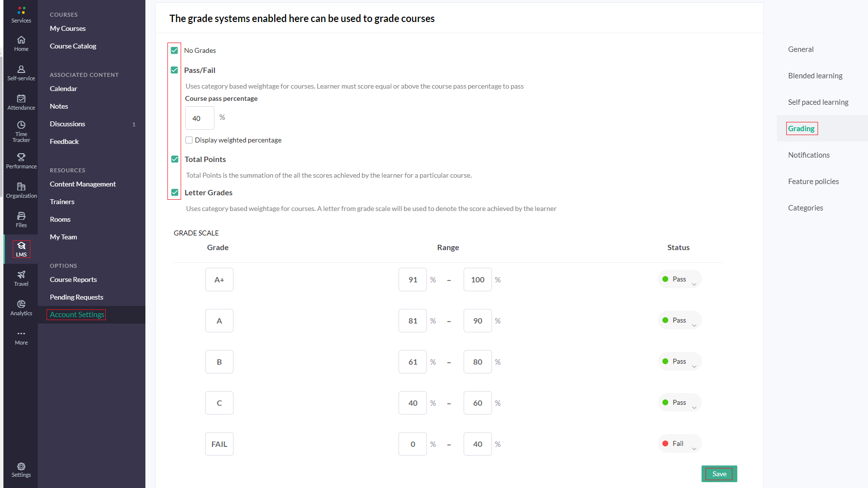Uncheck the Pass/Fail checkbox
868x488 pixels.
pos(174,70)
